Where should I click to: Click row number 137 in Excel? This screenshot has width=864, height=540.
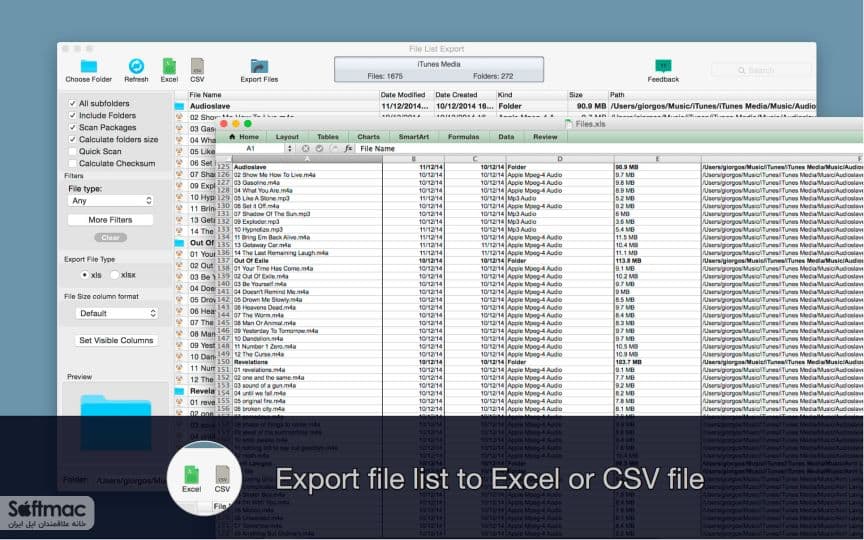(224, 261)
